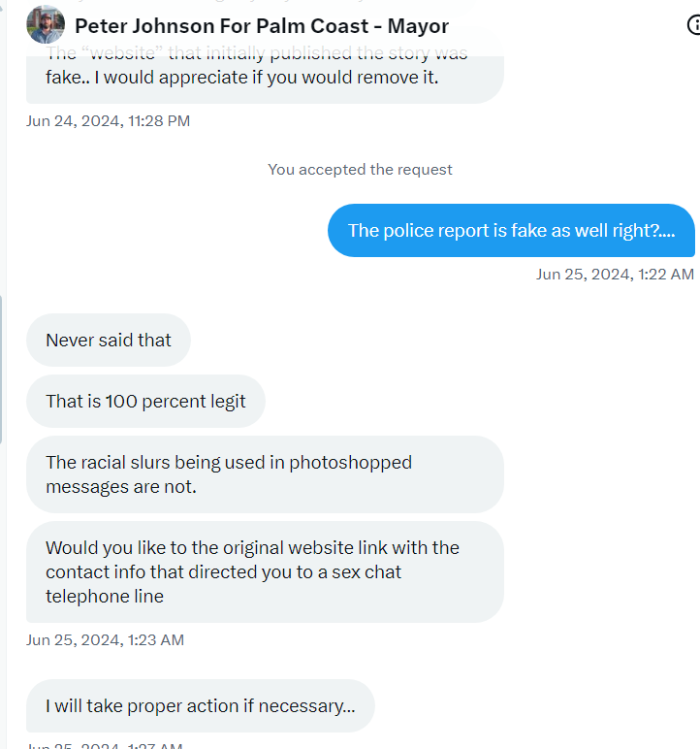Click the 'You accepted the request' notice
The width and height of the screenshot is (700, 749).
360,170
